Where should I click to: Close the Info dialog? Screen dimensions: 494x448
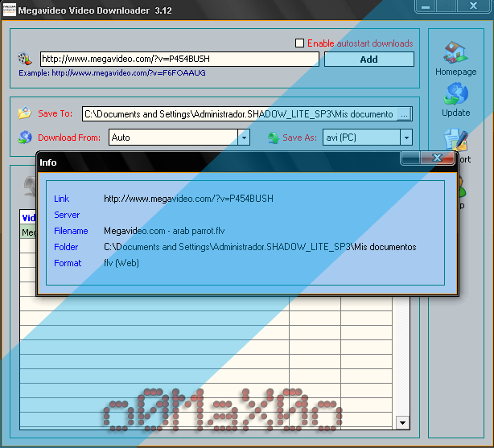(437, 158)
